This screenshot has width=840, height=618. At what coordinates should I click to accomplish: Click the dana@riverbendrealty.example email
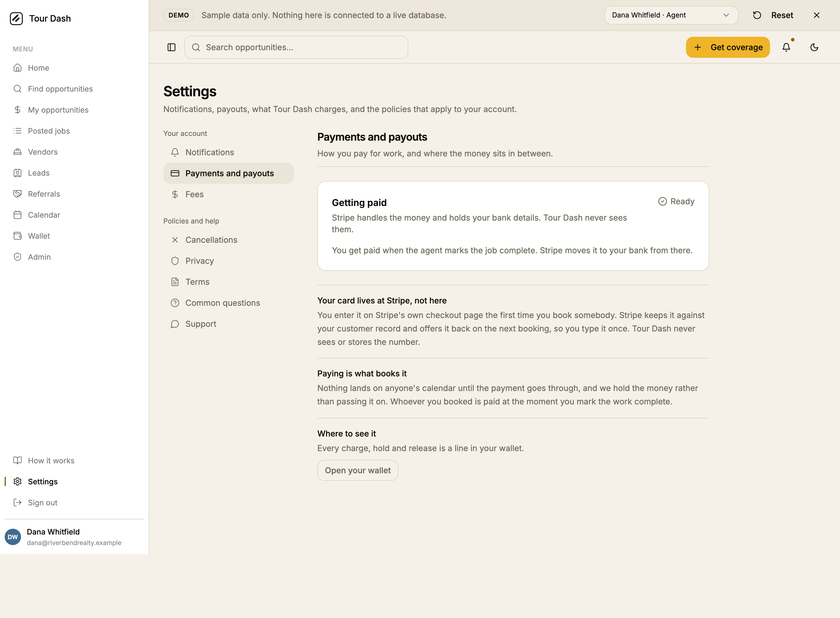74,542
